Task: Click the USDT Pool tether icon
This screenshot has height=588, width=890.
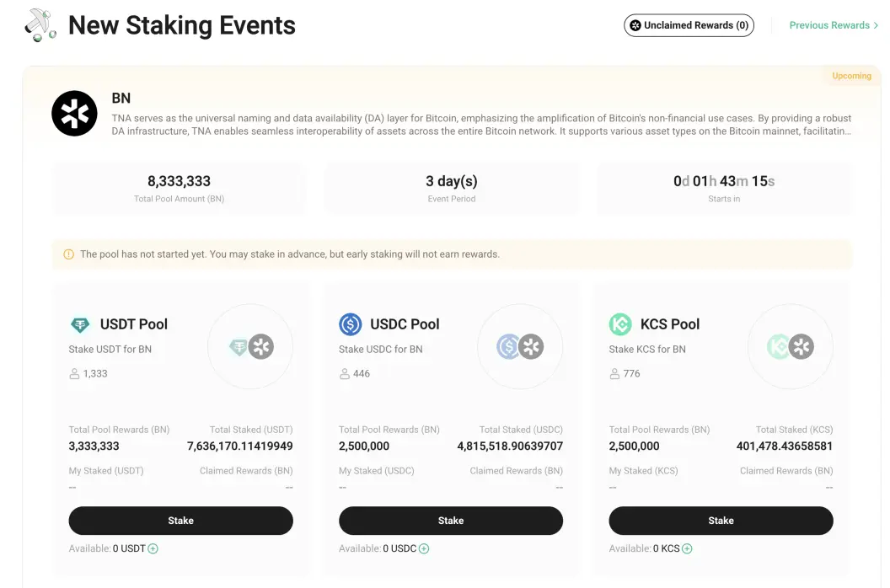Action: pyautogui.click(x=80, y=324)
